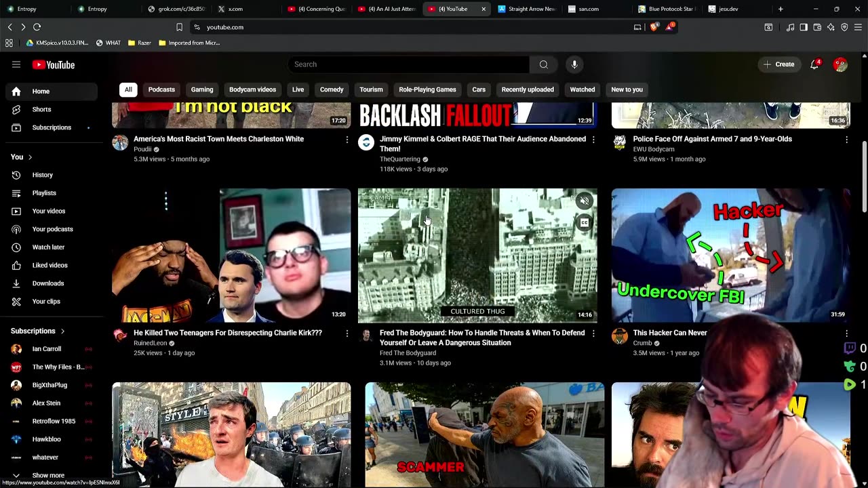
Task: Open Alex Stein in subscriptions list
Action: tap(53, 403)
